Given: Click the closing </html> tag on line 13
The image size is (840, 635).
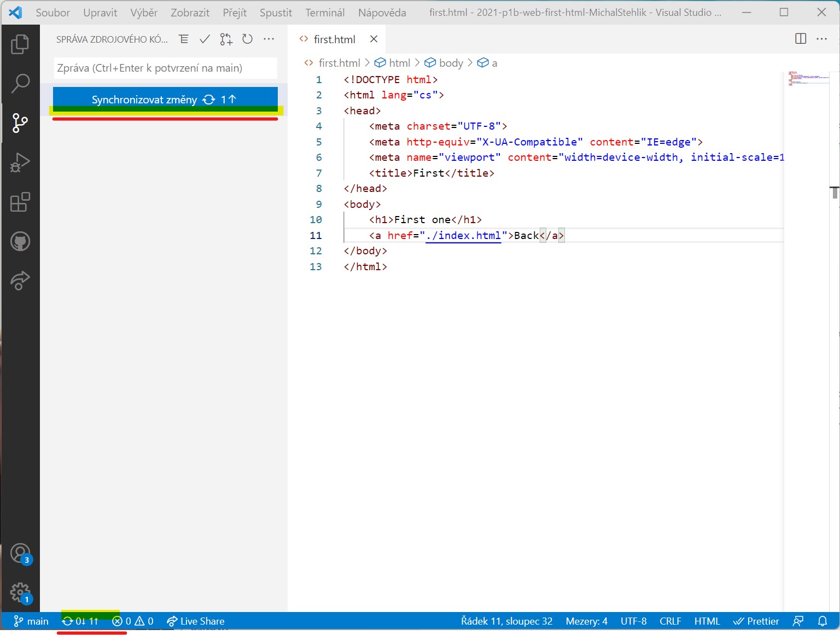Looking at the screenshot, I should pos(365,267).
